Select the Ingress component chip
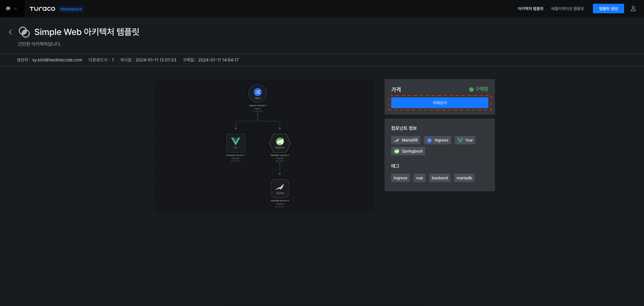The height and width of the screenshot is (306, 644). point(438,140)
